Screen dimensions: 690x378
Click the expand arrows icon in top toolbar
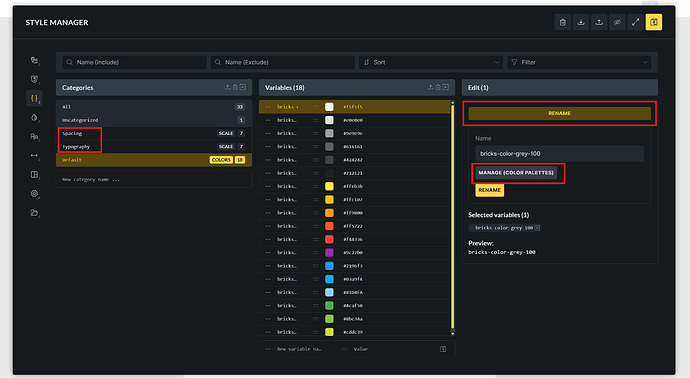(x=635, y=22)
